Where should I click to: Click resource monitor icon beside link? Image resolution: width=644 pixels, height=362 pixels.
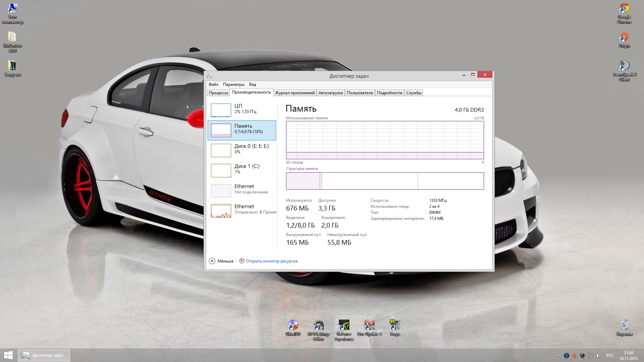tap(242, 261)
